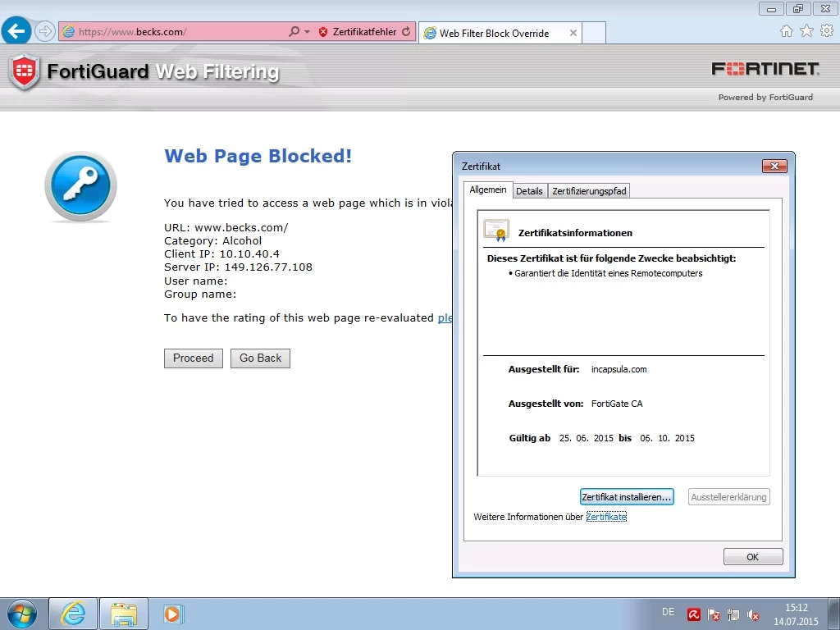840x630 pixels.
Task: Minimize the browser window
Action: [x=771, y=8]
